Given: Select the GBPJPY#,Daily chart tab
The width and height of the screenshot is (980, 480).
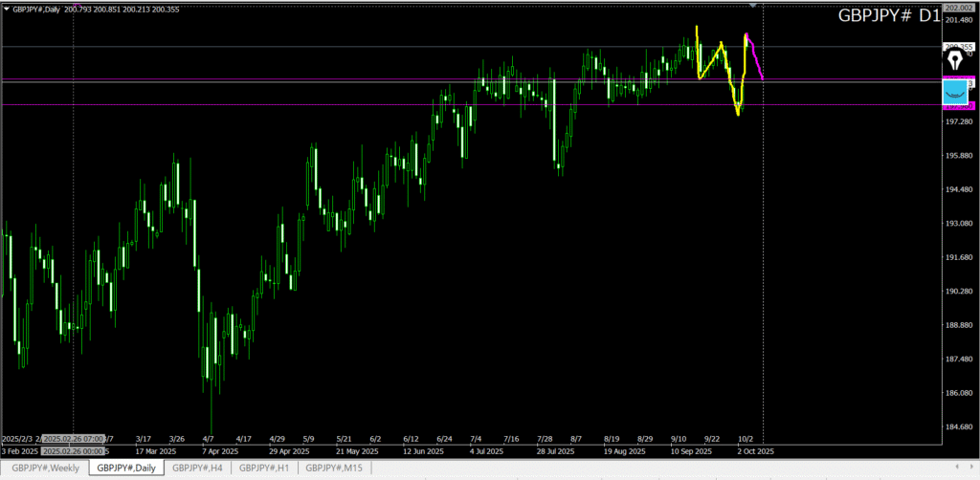Looking at the screenshot, I should [x=126, y=468].
